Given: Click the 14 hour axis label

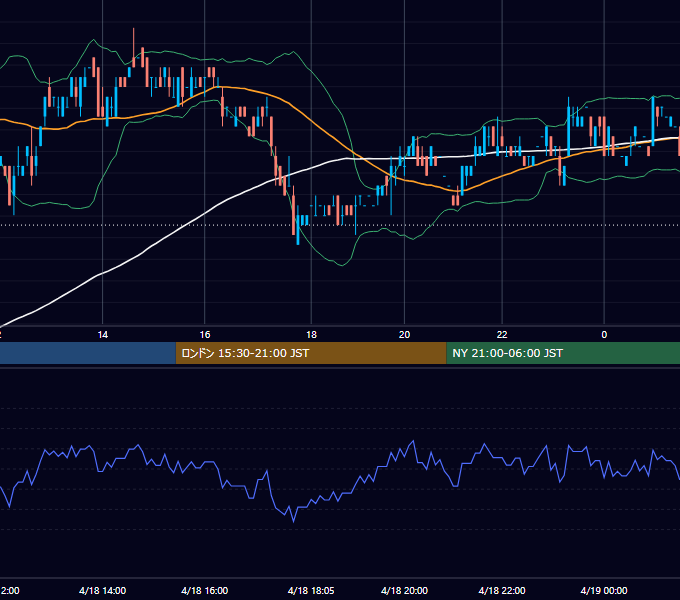Looking at the screenshot, I should point(103,335).
